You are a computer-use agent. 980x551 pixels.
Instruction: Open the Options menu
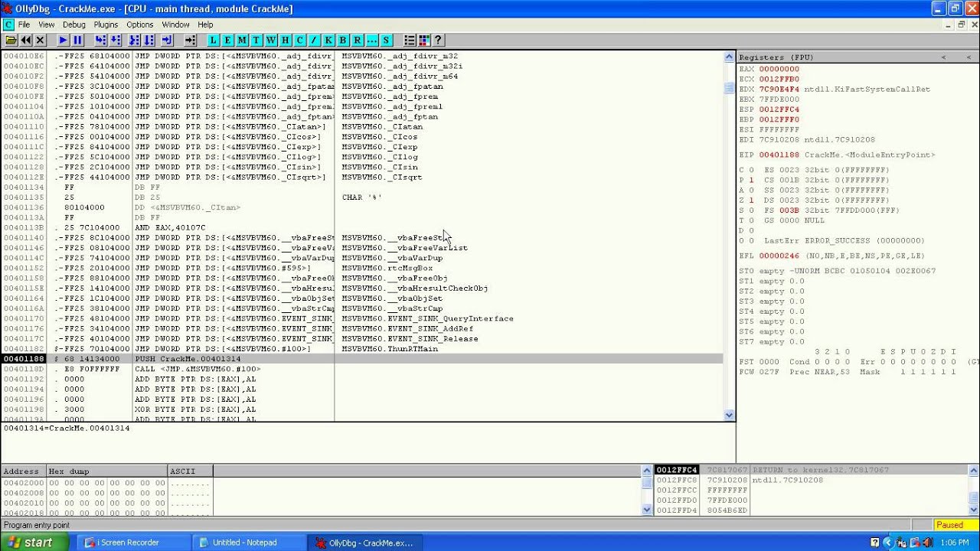(x=140, y=24)
